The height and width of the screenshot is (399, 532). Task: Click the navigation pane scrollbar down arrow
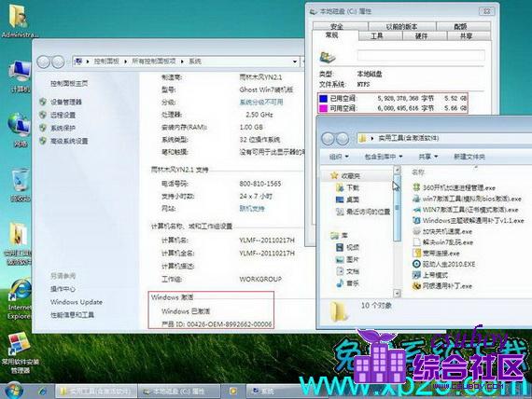(x=397, y=293)
